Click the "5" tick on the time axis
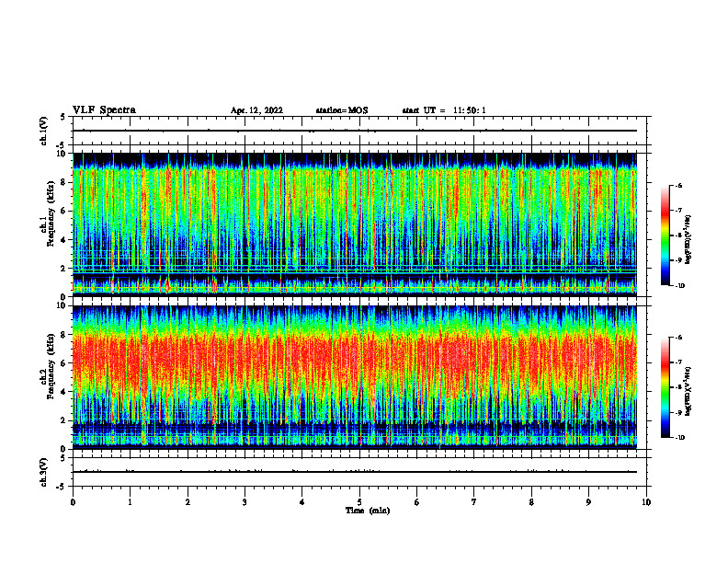This screenshot has height=563, width=728. [359, 502]
